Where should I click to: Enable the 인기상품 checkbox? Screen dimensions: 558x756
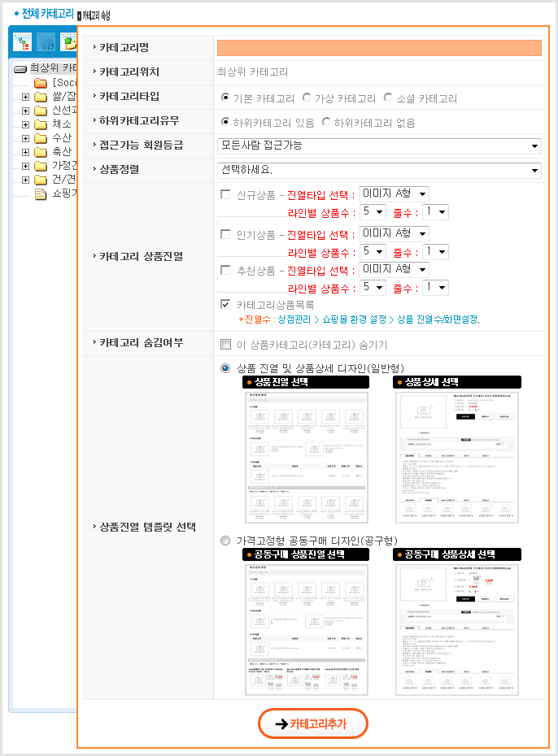point(225,234)
